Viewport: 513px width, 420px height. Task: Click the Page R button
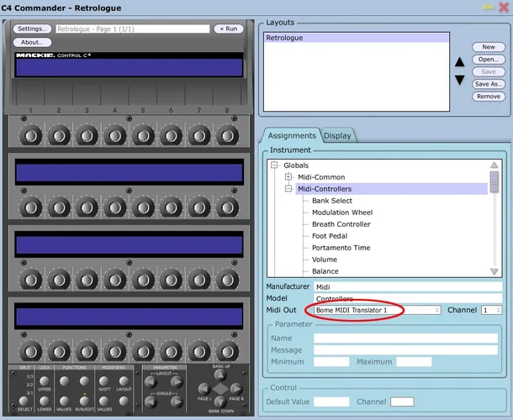coord(236,389)
